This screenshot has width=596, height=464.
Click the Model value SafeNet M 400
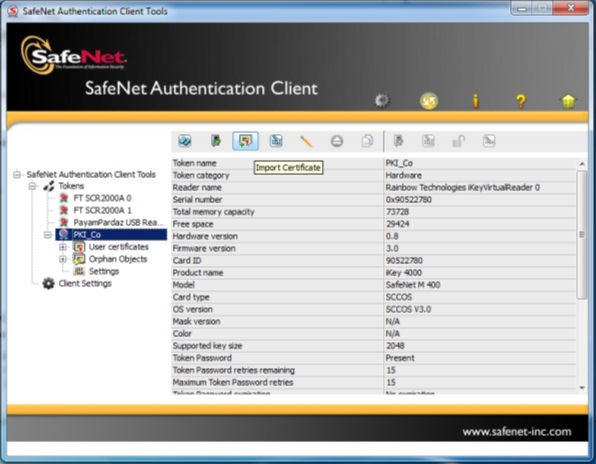click(x=413, y=285)
